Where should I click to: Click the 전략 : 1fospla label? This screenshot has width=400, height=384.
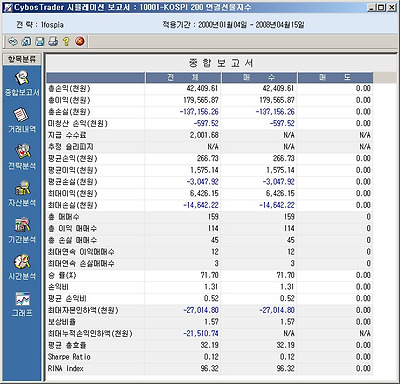coord(40,25)
